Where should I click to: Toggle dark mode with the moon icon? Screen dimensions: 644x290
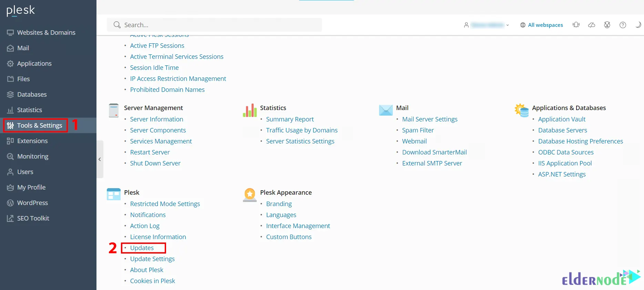point(638,25)
